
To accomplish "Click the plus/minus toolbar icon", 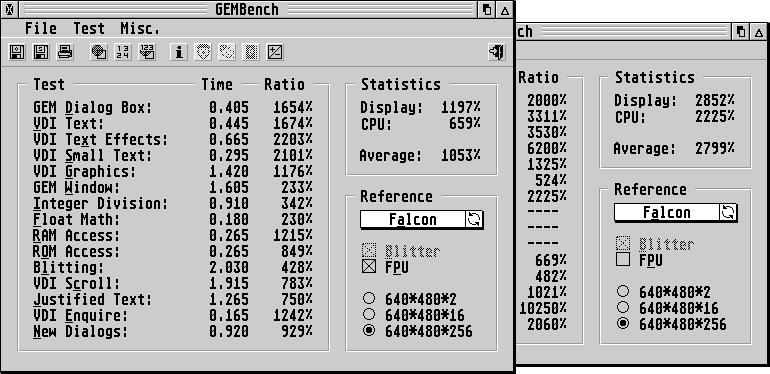I will (275, 52).
